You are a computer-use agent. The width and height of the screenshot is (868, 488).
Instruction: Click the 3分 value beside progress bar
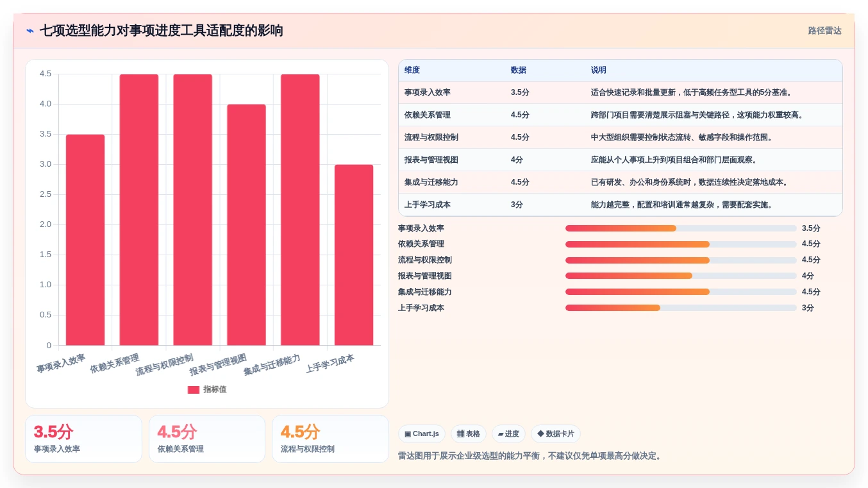[808, 308]
